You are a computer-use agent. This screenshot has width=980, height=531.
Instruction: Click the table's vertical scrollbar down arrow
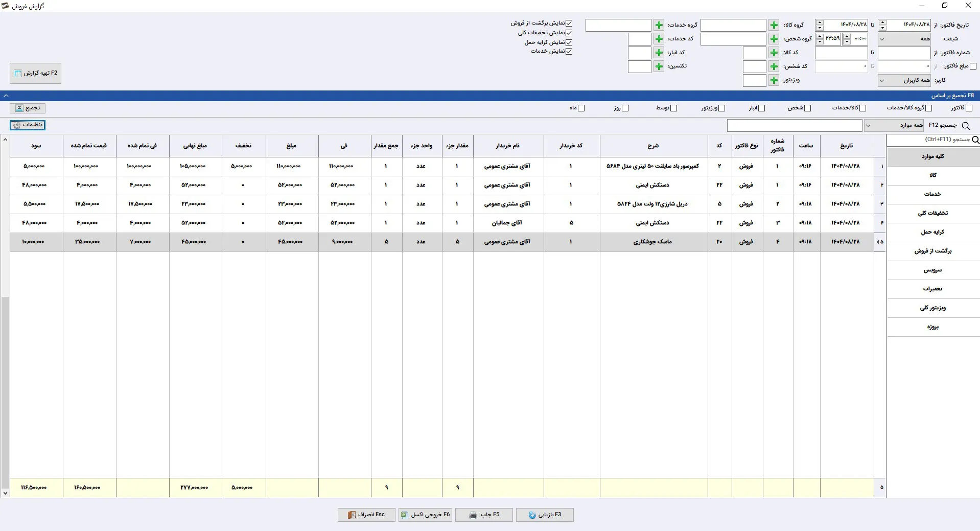tap(5, 493)
